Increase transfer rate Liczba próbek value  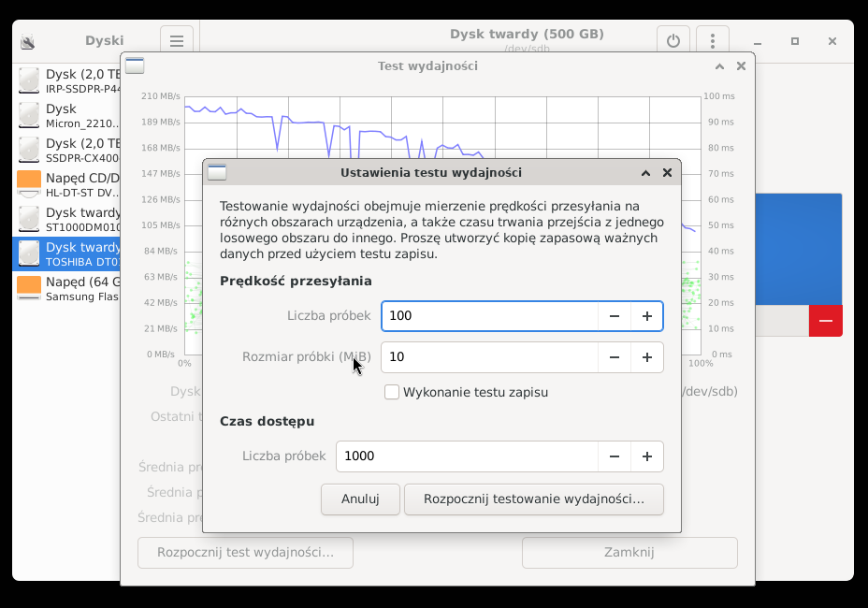[x=646, y=316]
